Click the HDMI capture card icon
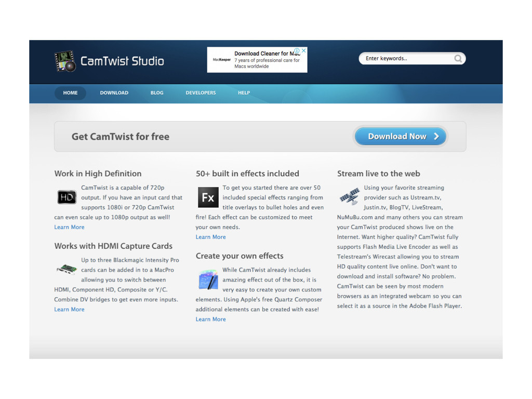 point(66,270)
